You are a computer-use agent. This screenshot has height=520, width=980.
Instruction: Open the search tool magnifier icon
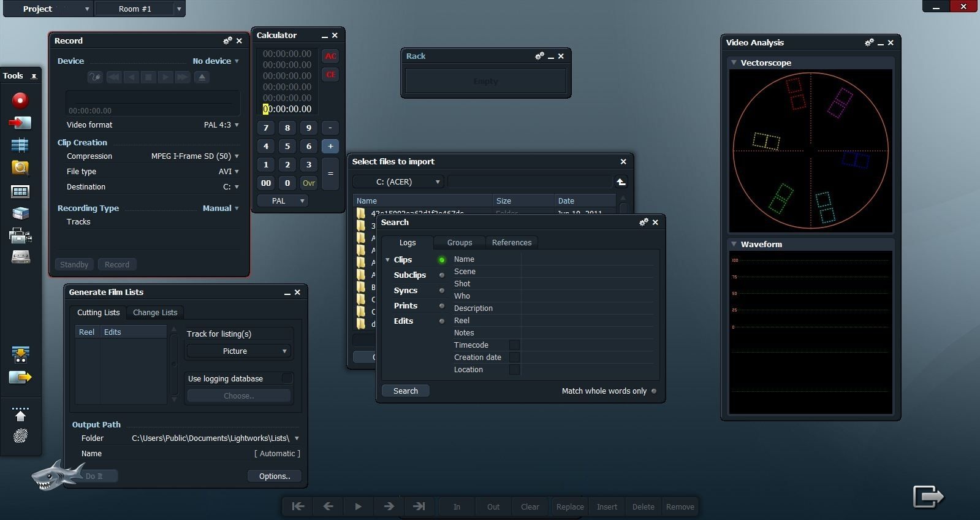[20, 168]
